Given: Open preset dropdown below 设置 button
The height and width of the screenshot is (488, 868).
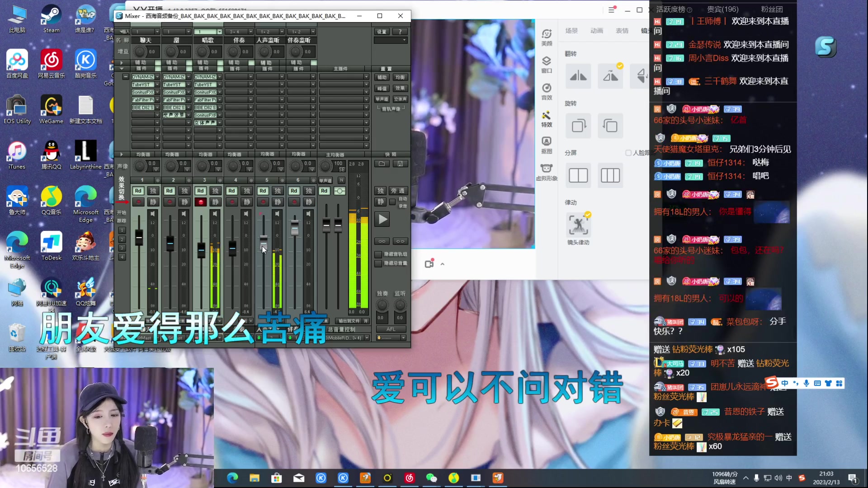Looking at the screenshot, I should [x=391, y=40].
